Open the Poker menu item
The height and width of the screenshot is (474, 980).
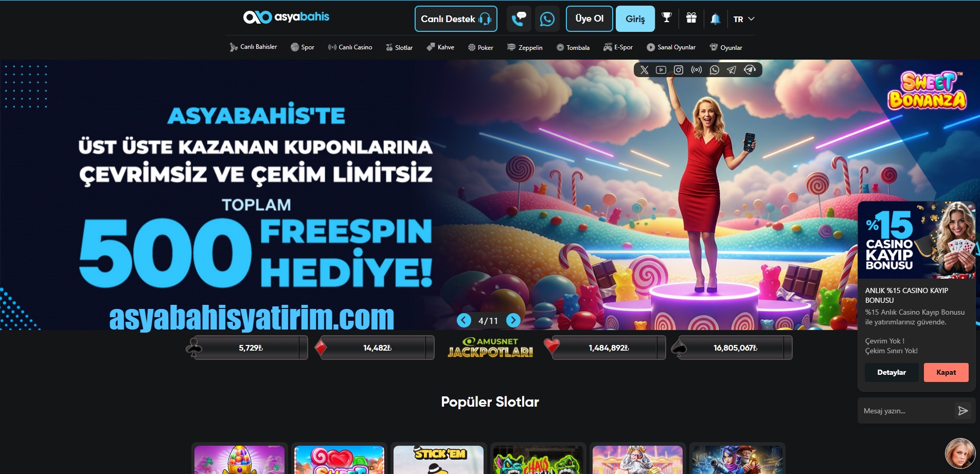pos(480,47)
